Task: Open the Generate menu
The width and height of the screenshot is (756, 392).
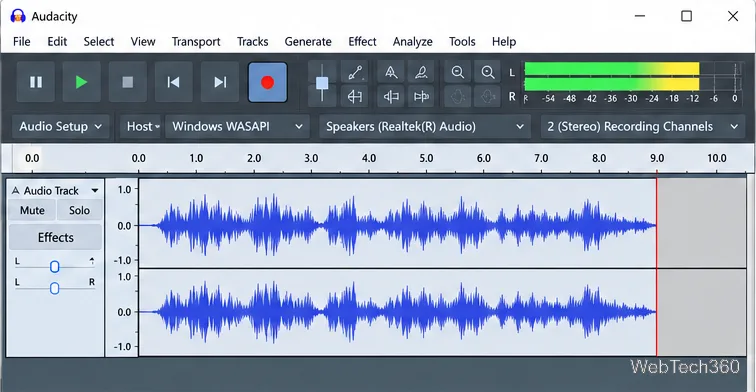Action: tap(308, 42)
